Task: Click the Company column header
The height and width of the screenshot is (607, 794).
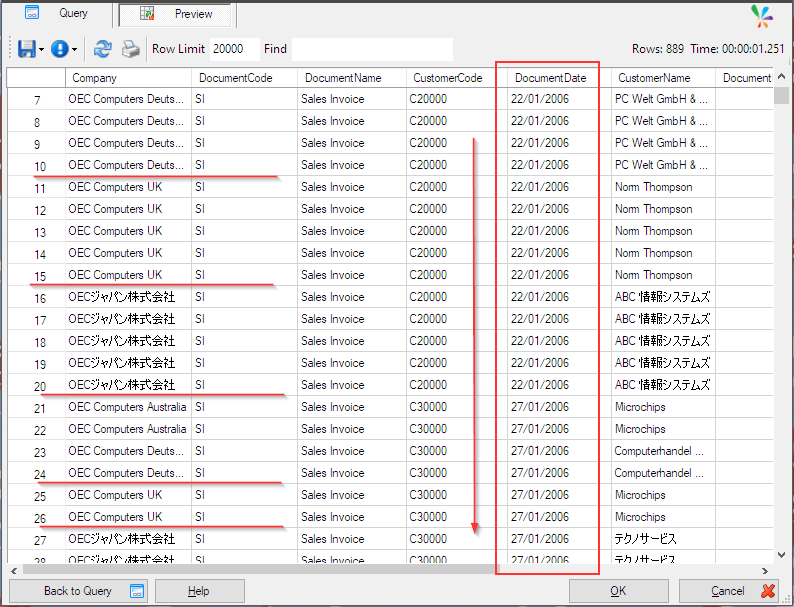Action: pyautogui.click(x=129, y=78)
